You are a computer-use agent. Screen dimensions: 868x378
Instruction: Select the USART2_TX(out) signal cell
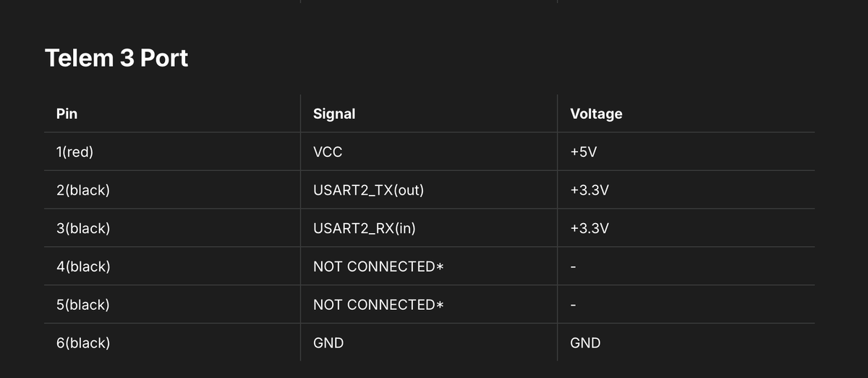click(x=368, y=190)
